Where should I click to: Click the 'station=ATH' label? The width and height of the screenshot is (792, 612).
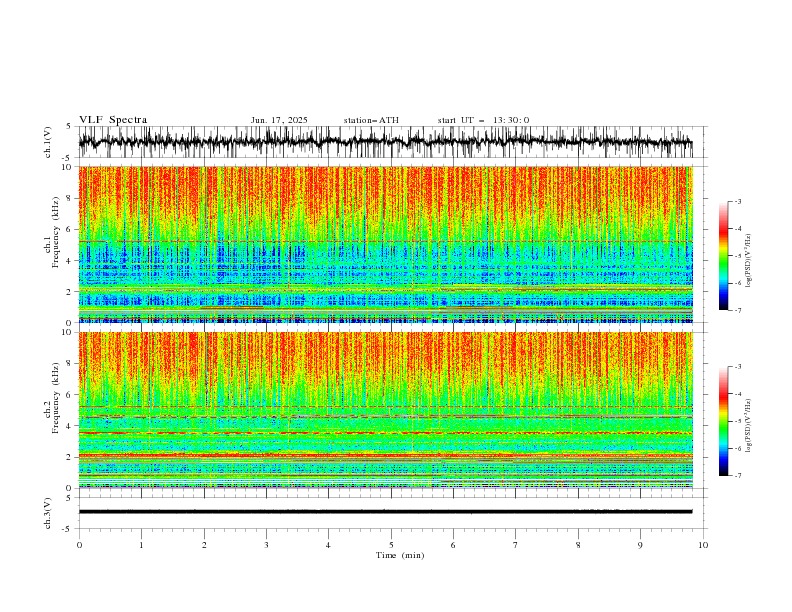tap(371, 120)
